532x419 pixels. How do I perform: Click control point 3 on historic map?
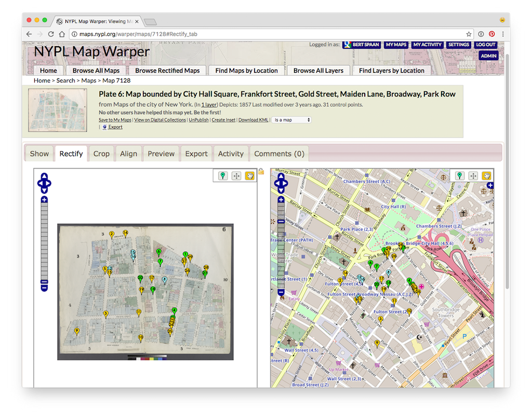click(x=105, y=314)
